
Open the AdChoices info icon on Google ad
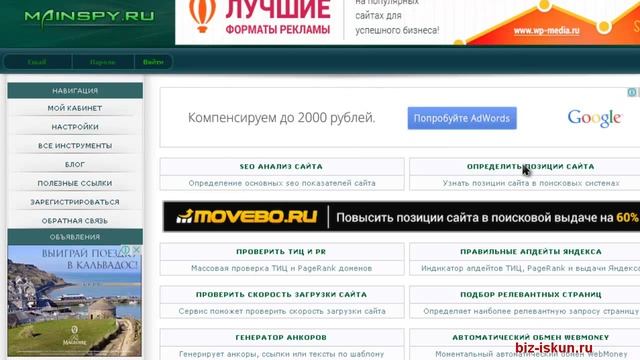[x=631, y=92]
